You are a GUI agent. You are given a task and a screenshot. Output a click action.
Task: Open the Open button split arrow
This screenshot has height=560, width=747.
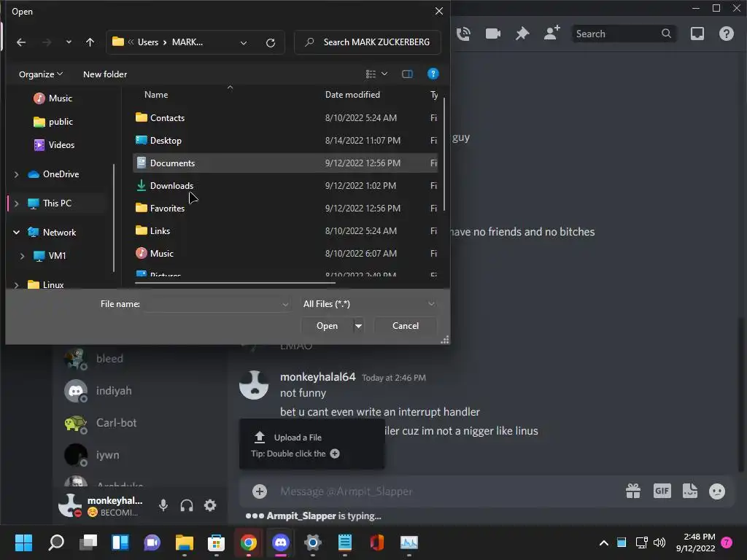click(358, 326)
